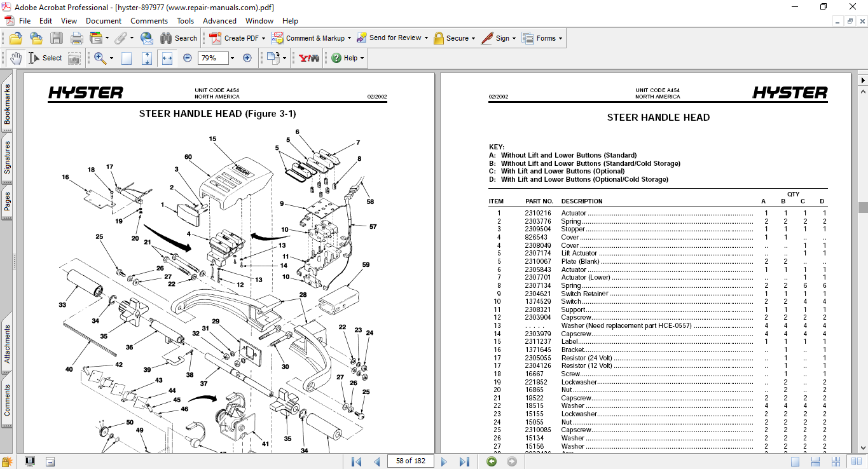Screen dimensions: 868x469
Task: Open the Edit menu
Action: [x=46, y=21]
